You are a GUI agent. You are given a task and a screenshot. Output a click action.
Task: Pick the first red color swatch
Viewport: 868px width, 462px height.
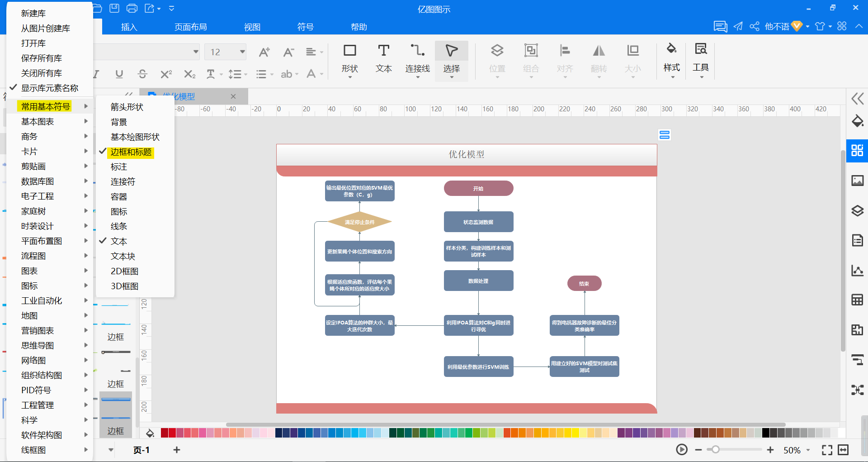[165, 433]
